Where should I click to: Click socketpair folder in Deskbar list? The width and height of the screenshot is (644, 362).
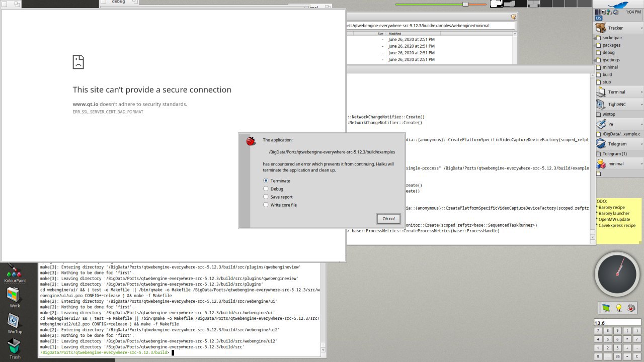[x=612, y=38]
